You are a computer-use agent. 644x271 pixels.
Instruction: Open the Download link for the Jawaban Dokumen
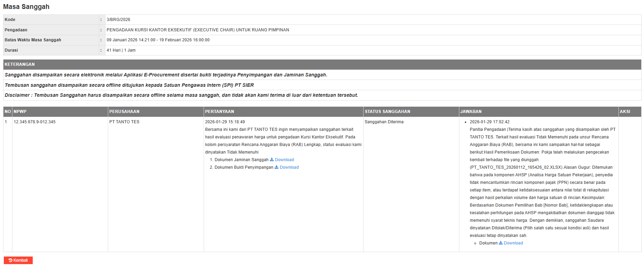(x=513, y=243)
